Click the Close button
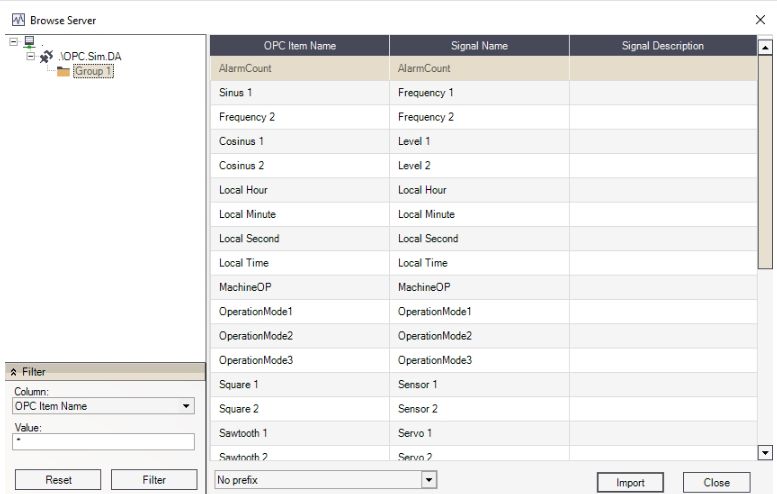This screenshot has width=777, height=494. point(716,482)
